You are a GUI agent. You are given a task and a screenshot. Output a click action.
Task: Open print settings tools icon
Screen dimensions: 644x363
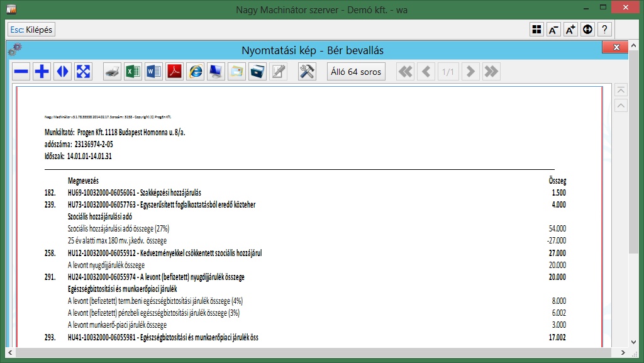click(307, 72)
